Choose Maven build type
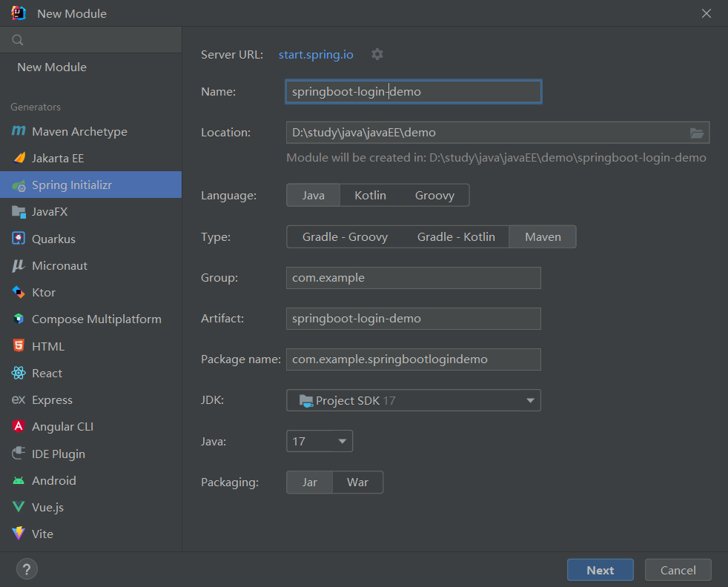This screenshot has height=587, width=728. 543,237
